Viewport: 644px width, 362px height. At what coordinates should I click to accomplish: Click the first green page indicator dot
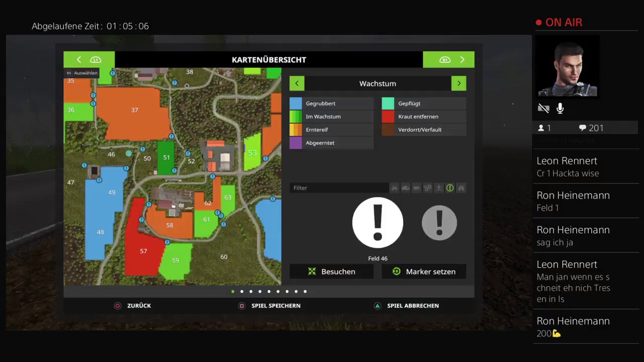232,292
